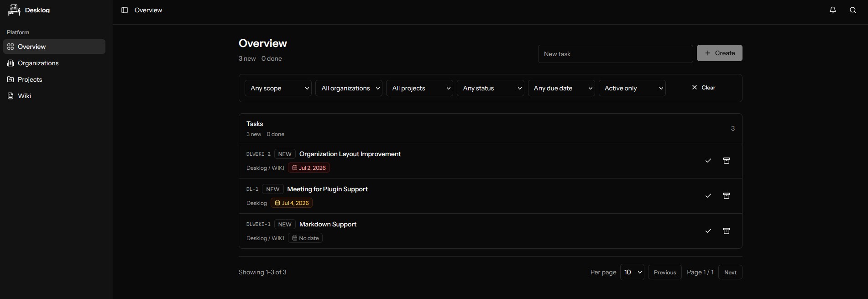The height and width of the screenshot is (299, 868).
Task: Click the Clear filters button
Action: [704, 87]
